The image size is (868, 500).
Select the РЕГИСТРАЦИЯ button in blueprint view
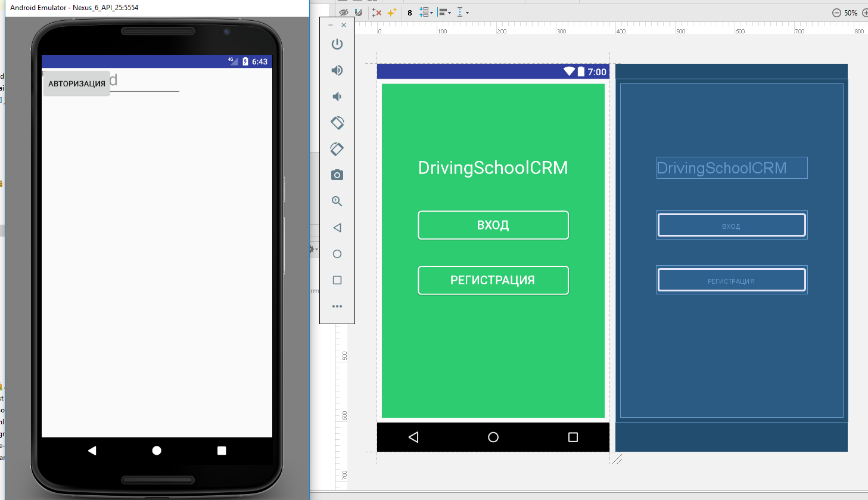point(732,280)
